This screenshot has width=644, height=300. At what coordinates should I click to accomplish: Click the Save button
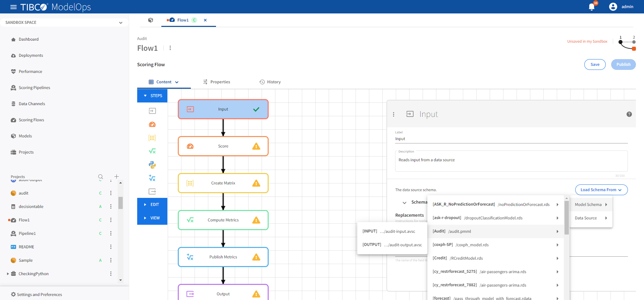[x=595, y=65]
